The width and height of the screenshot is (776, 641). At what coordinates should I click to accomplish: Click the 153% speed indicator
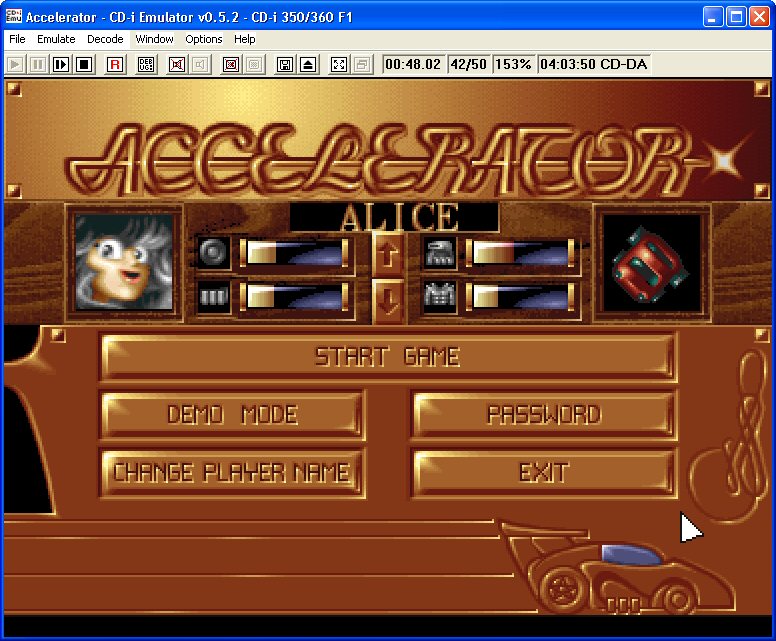pyautogui.click(x=513, y=64)
